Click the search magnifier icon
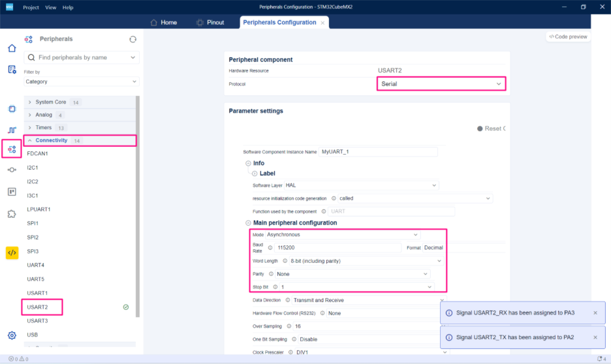Viewport: 611px width, 364px height. [x=31, y=57]
